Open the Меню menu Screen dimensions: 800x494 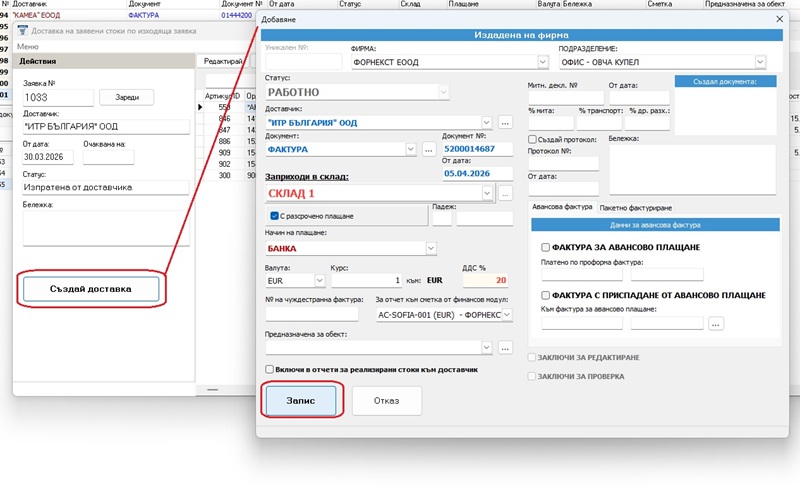pos(28,46)
